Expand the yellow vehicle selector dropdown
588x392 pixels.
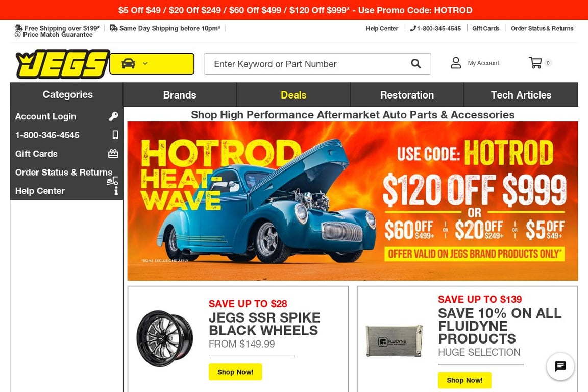pyautogui.click(x=152, y=64)
